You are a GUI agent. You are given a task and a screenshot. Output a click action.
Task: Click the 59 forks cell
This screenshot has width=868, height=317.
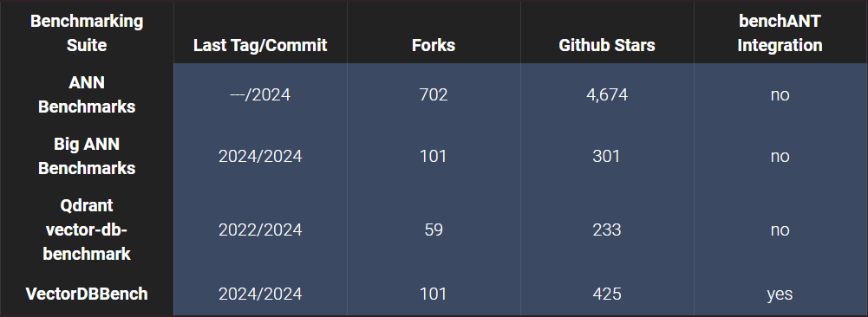tap(434, 230)
